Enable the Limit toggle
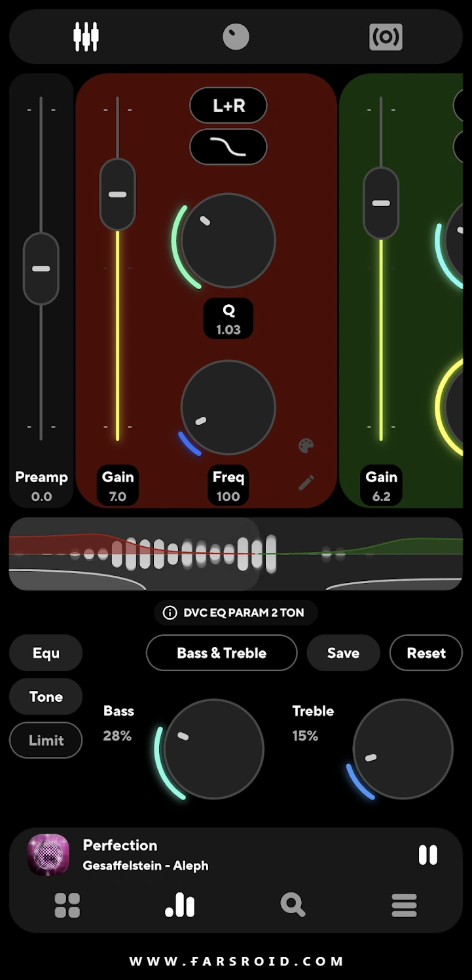 pos(46,740)
